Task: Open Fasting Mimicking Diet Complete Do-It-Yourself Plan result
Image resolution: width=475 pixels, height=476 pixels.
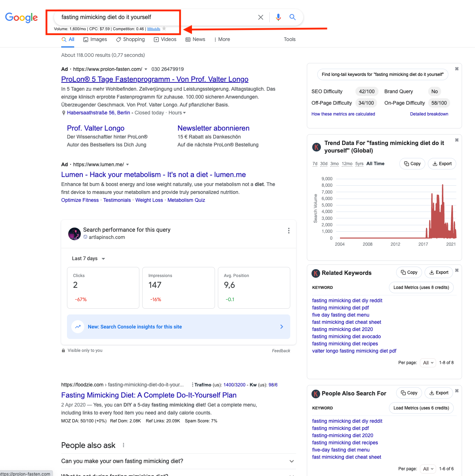Action: pyautogui.click(x=149, y=395)
